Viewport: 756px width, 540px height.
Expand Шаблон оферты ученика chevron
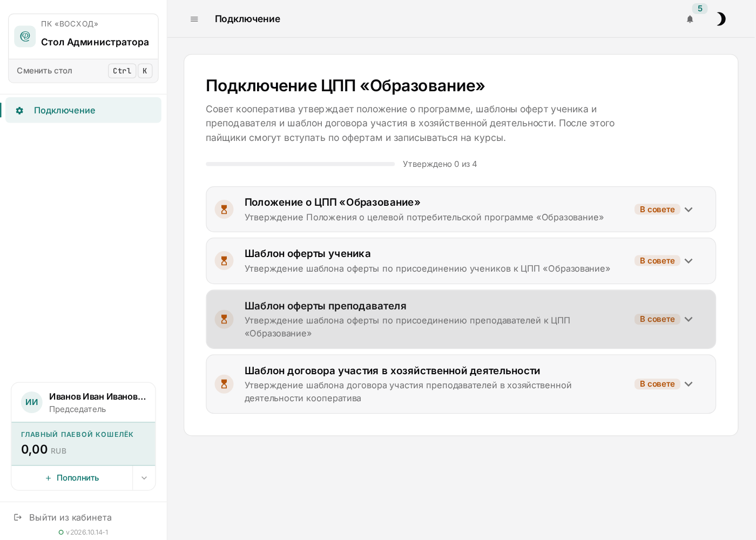point(688,261)
